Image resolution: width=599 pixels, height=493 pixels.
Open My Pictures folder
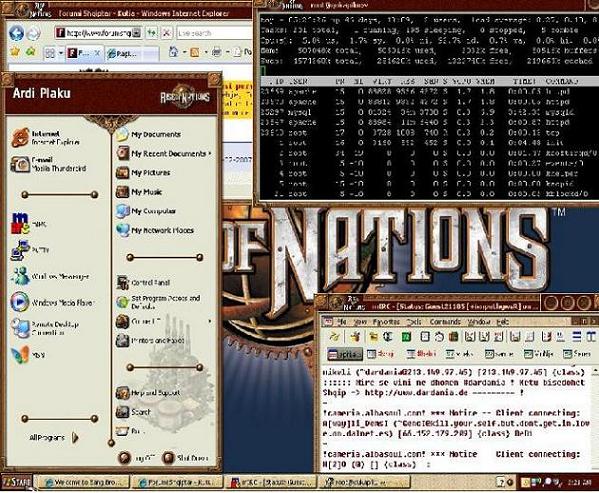tap(143, 173)
